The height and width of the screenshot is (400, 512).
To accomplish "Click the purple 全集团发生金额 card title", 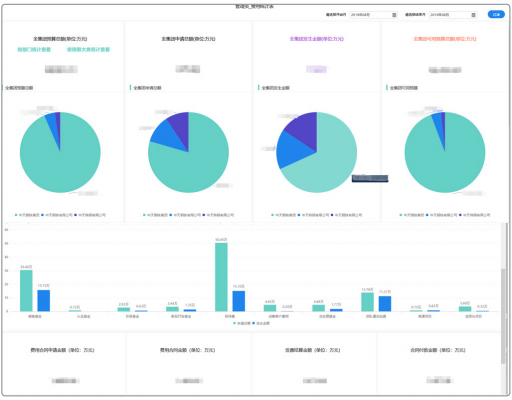I will [317, 39].
